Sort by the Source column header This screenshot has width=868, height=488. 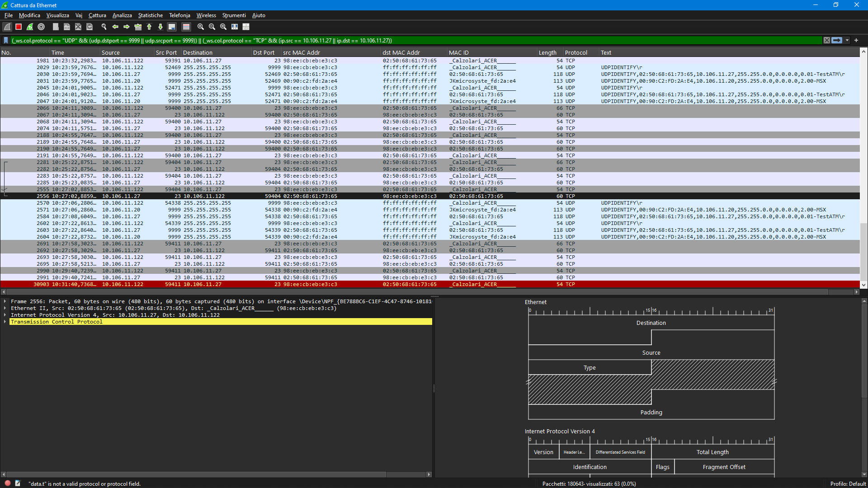(127, 53)
